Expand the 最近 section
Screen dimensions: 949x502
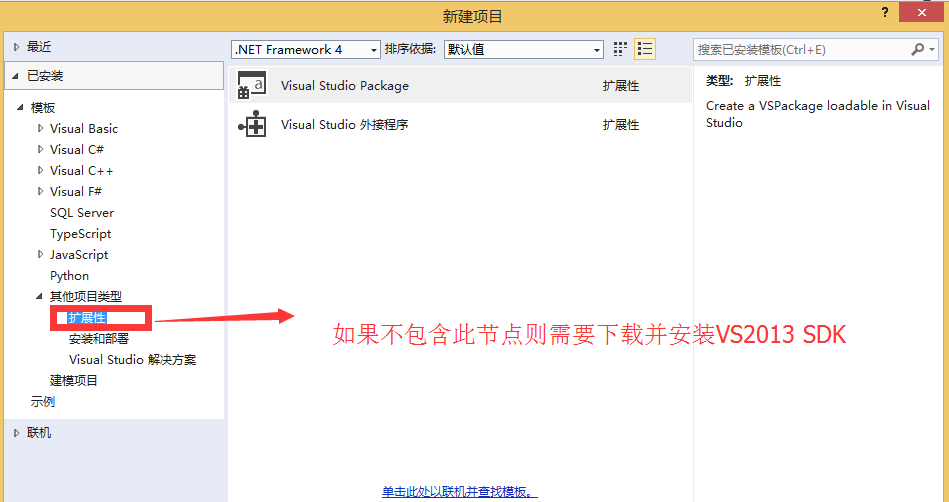[x=16, y=47]
